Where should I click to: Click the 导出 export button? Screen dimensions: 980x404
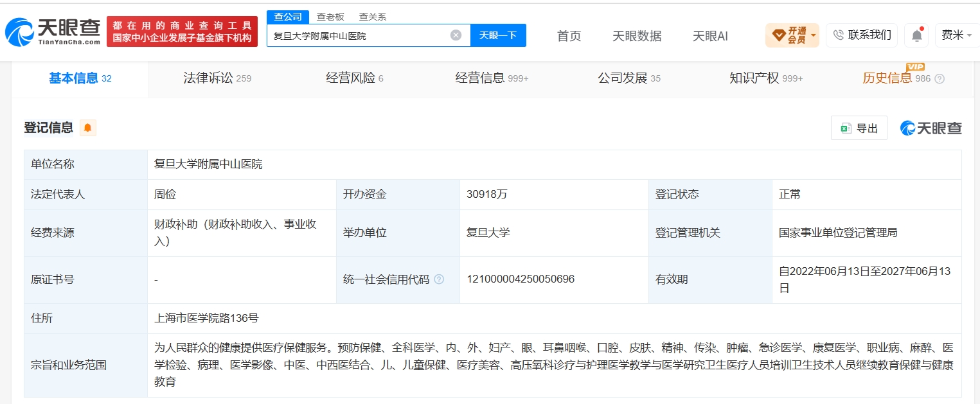(x=859, y=128)
